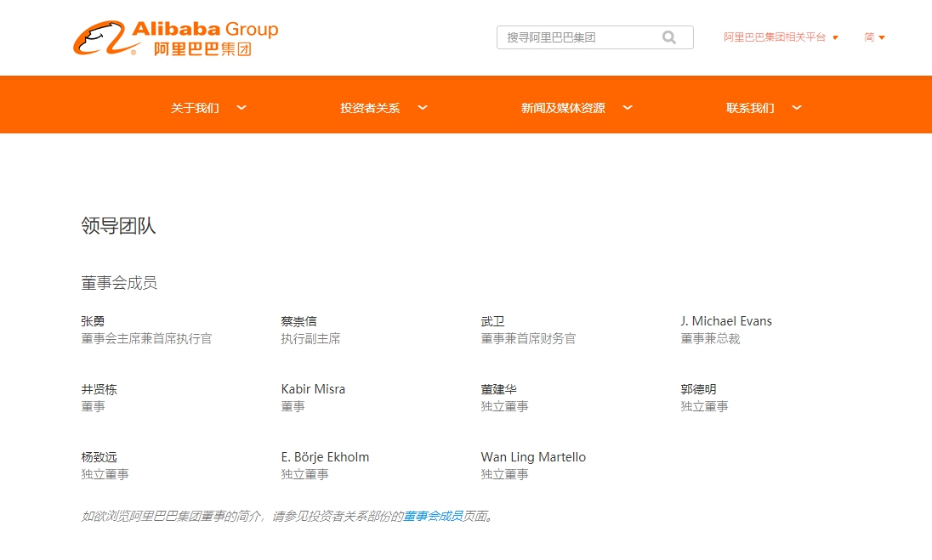
Task: Expand the chevron next to 联系我们
Action: click(x=797, y=107)
